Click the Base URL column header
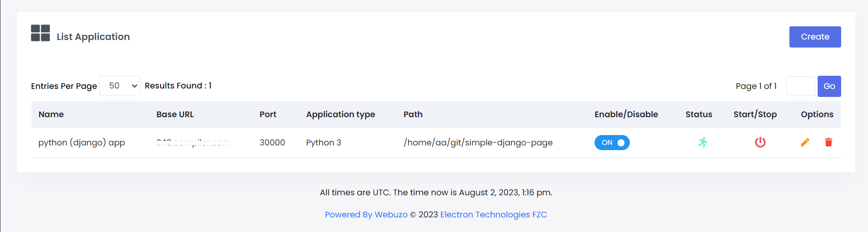The image size is (868, 232). (175, 114)
